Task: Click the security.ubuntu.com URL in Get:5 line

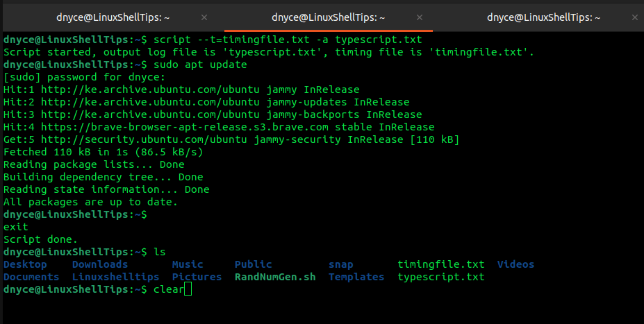Action: tap(144, 140)
